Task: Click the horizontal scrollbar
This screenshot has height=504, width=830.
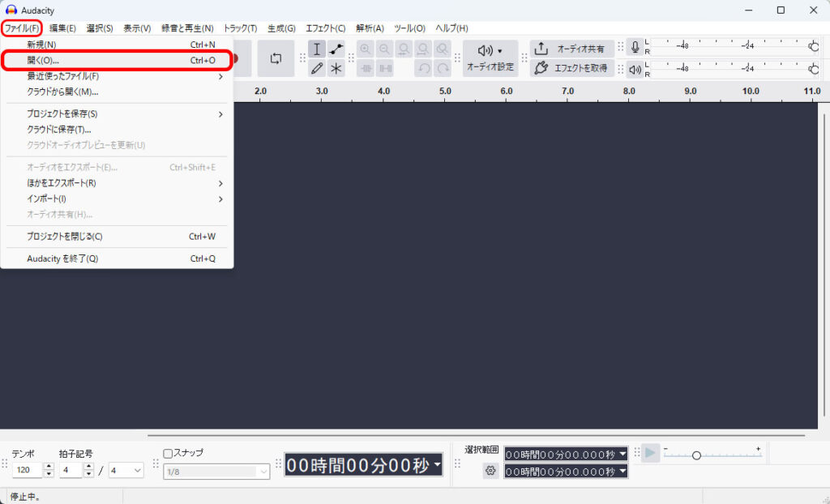Action: (477, 436)
